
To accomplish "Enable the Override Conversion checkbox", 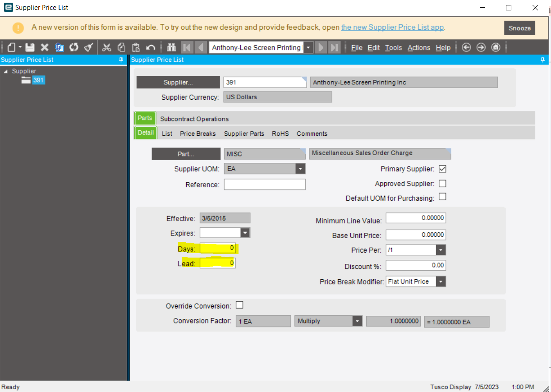I will coord(239,305).
